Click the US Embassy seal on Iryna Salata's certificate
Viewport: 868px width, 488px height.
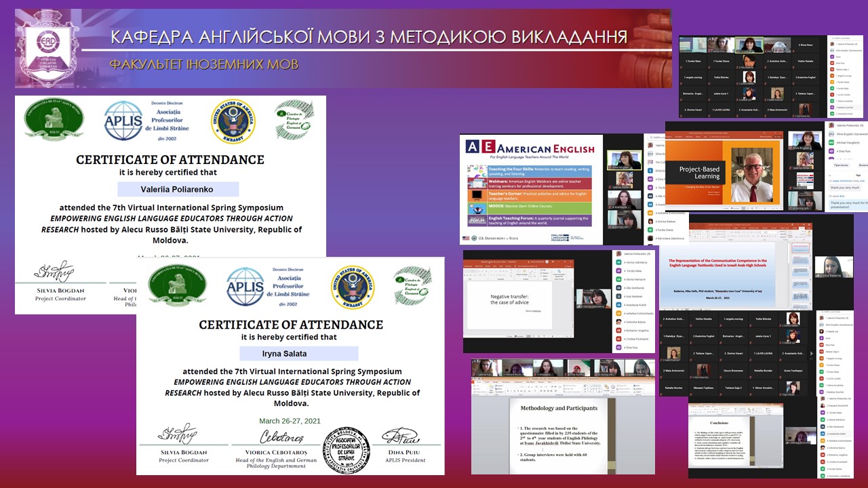[x=353, y=287]
